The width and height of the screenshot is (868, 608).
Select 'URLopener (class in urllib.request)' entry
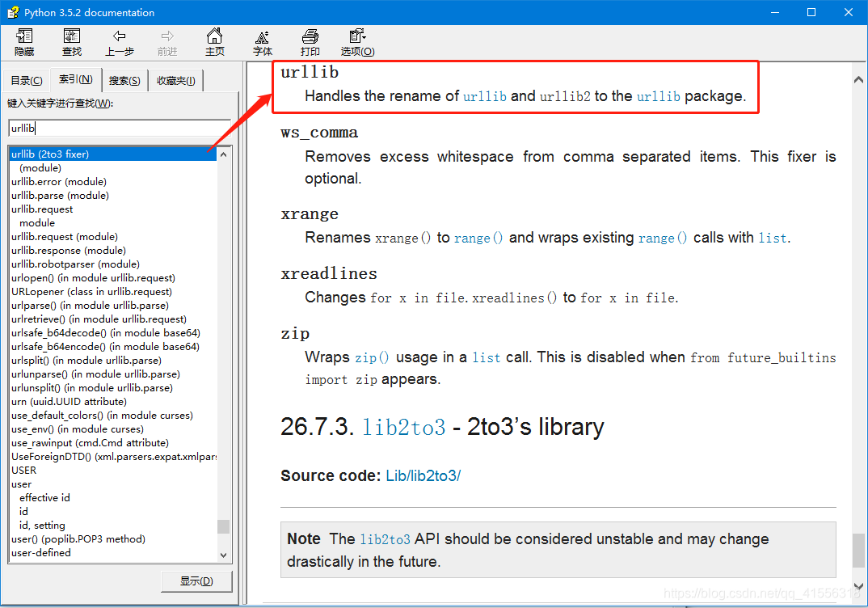[x=91, y=292]
